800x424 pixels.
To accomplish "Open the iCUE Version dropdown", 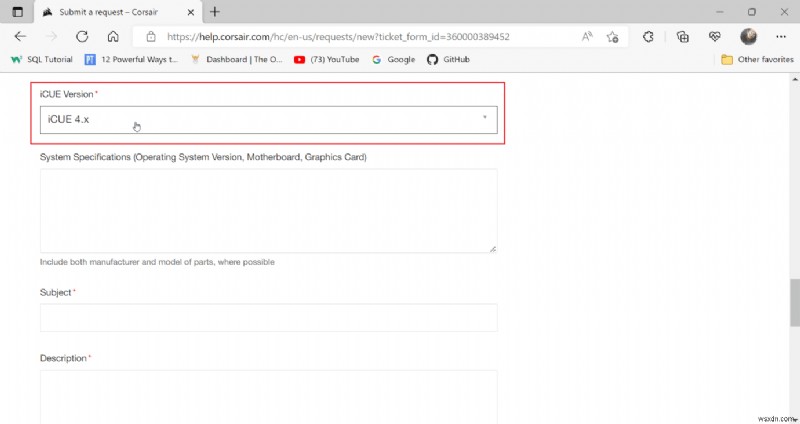I will 268,120.
